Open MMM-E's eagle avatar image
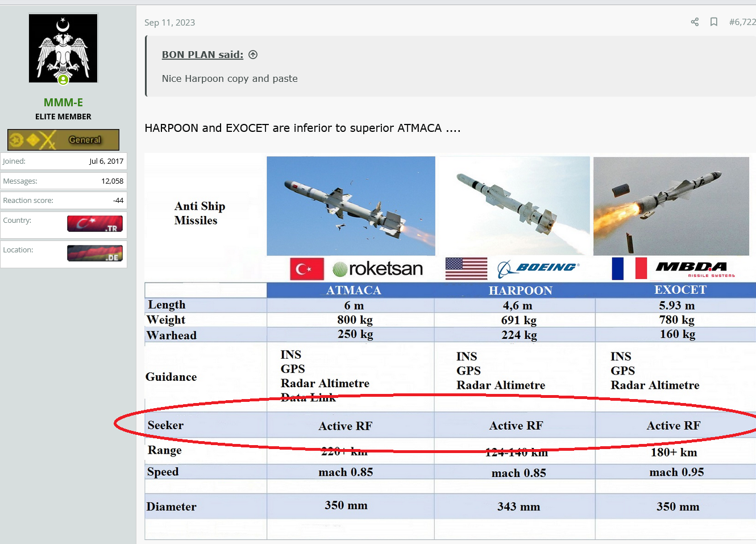The image size is (756, 544). (63, 48)
